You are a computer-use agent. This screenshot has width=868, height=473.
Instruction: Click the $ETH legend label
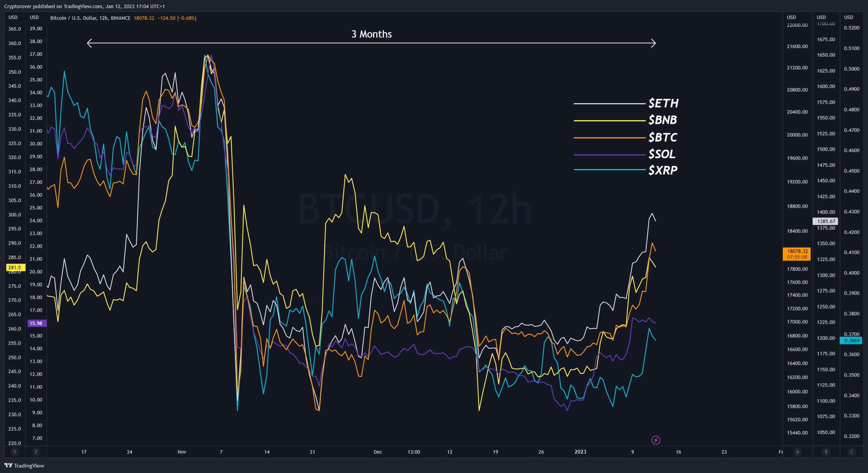[x=663, y=103]
